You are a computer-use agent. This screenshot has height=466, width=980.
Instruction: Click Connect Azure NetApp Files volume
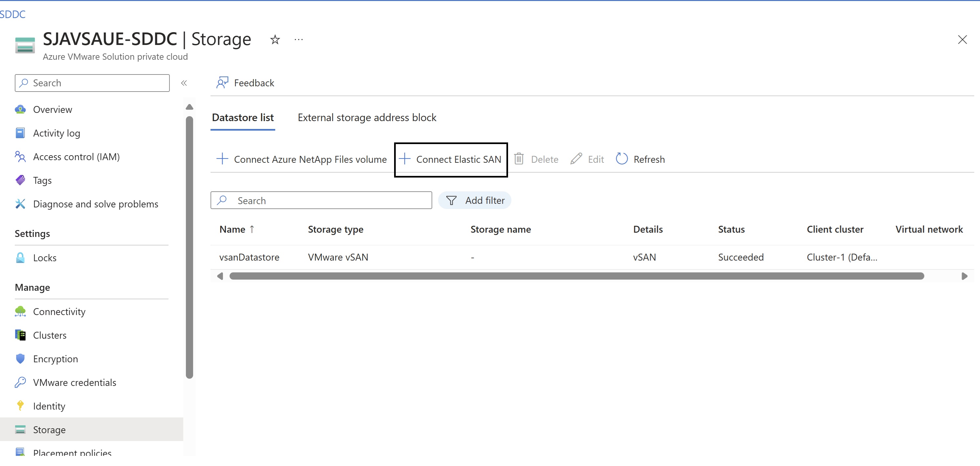(x=301, y=159)
